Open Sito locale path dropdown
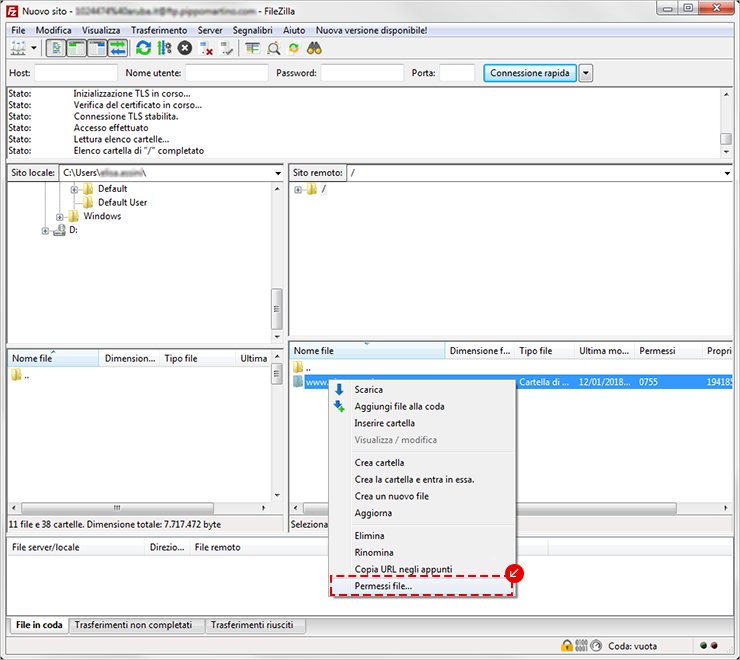 (278, 173)
